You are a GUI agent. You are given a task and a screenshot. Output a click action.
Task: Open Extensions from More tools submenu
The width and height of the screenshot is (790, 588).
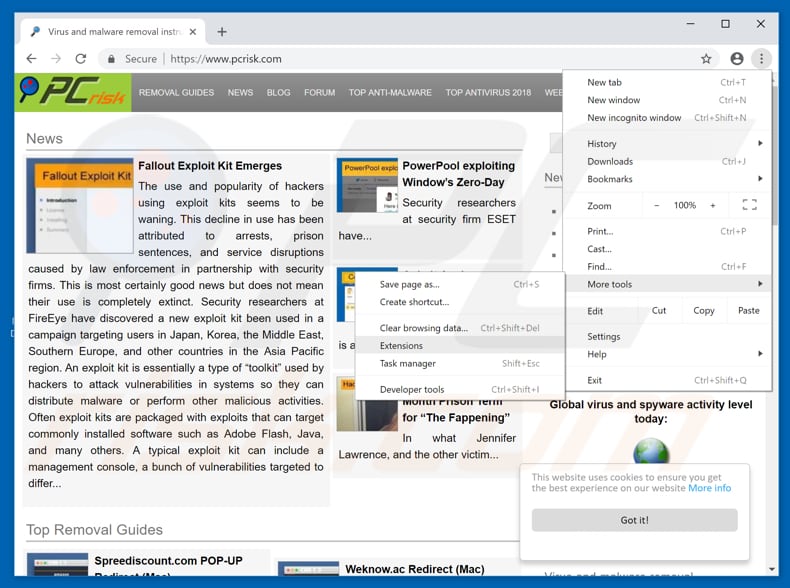459,346
